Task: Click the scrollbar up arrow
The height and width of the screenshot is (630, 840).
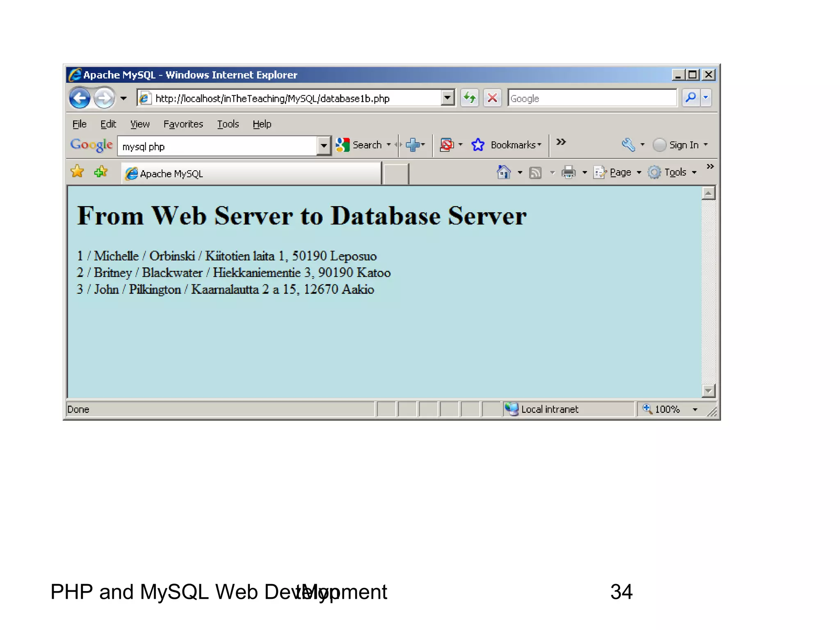Action: click(708, 193)
